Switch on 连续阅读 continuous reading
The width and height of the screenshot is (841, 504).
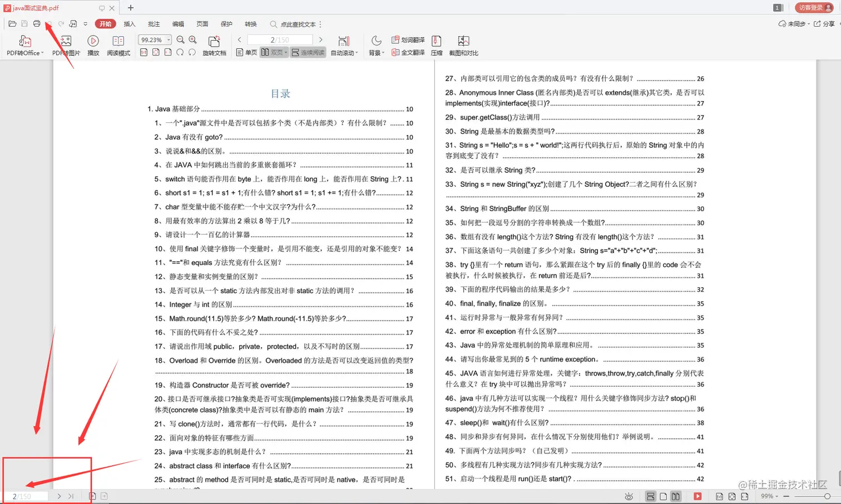[306, 52]
